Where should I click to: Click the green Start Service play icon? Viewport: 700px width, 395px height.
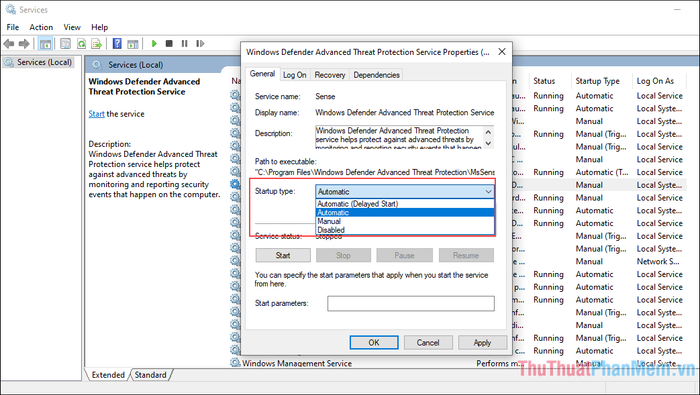154,43
